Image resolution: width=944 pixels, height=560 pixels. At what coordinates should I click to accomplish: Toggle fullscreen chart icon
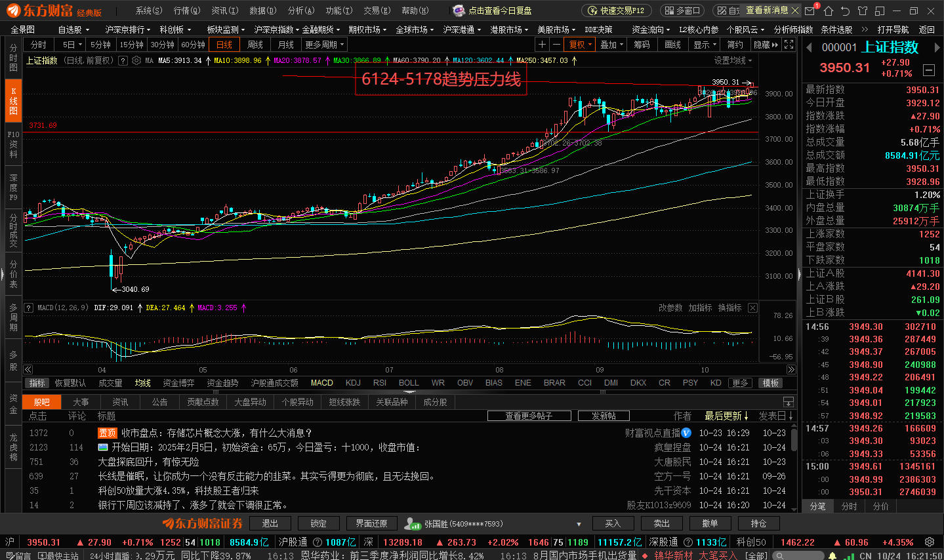pyautogui.click(x=789, y=44)
